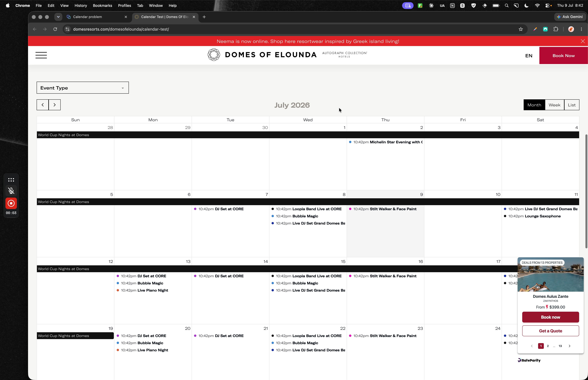Close the Calendar problem tab
This screenshot has height=380, width=588.
tap(126, 17)
